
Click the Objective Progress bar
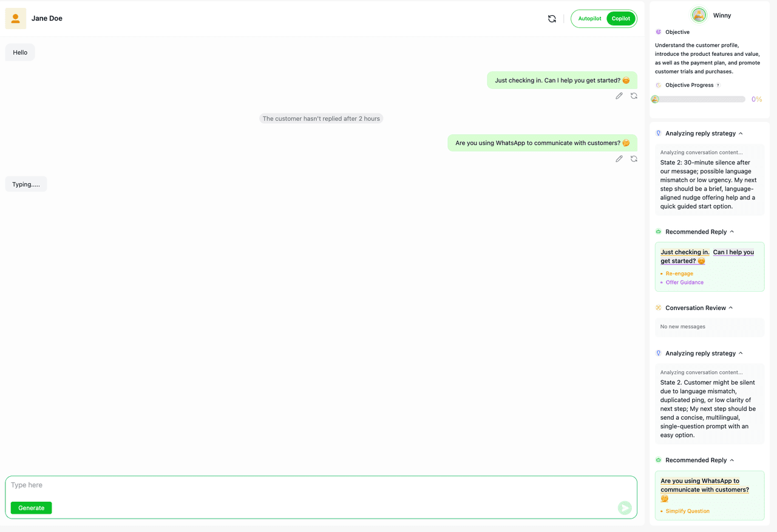(x=698, y=99)
